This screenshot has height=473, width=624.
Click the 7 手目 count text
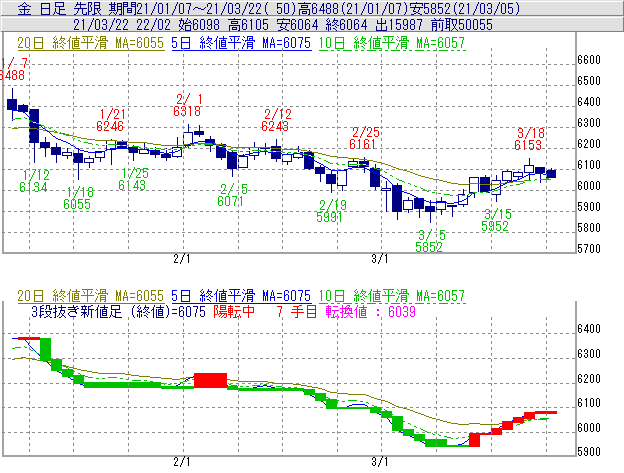(296, 311)
